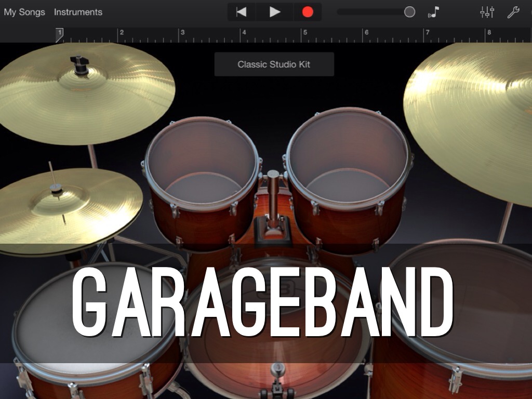Click the master volume slider knob
532x399 pixels.
(x=409, y=12)
